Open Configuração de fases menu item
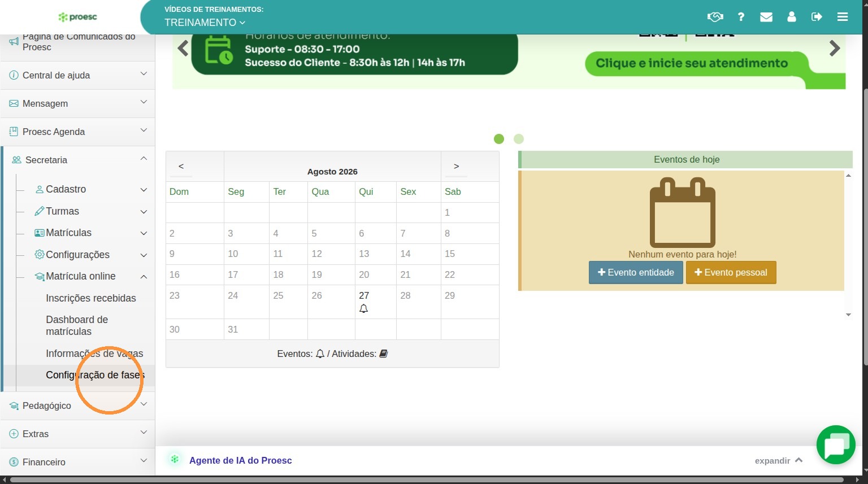The width and height of the screenshot is (868, 484). pos(95,375)
